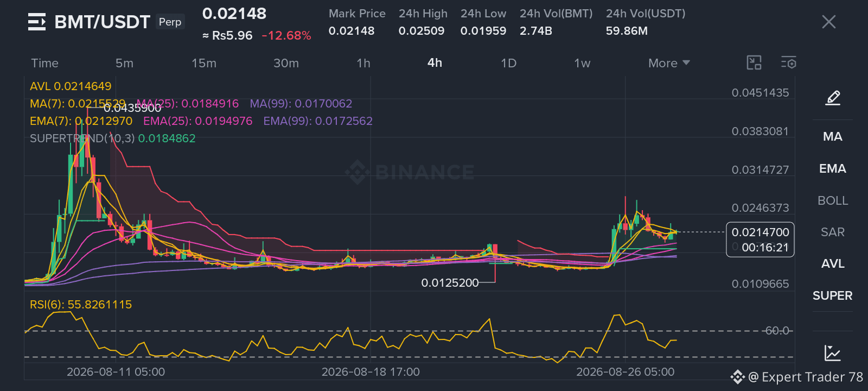The width and height of the screenshot is (868, 391).
Task: Toggle the SUPER trend indicator
Action: tap(833, 295)
